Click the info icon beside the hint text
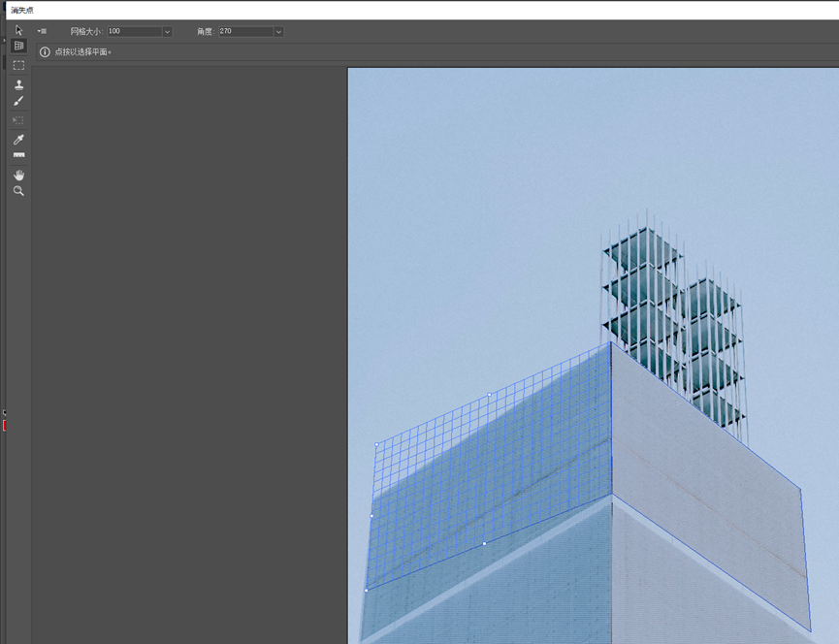Image resolution: width=839 pixels, height=644 pixels. point(45,51)
